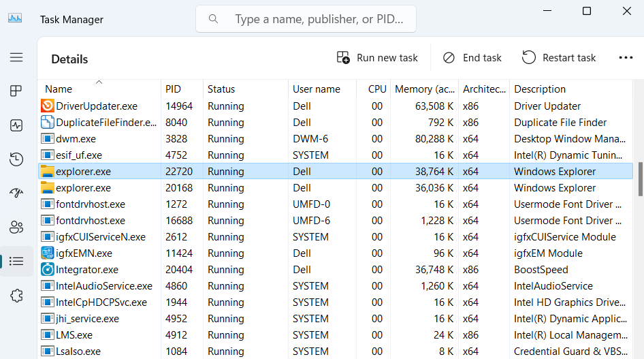Sort by the Architecture column header
Screen dimensions: 644x359
[x=484, y=89]
